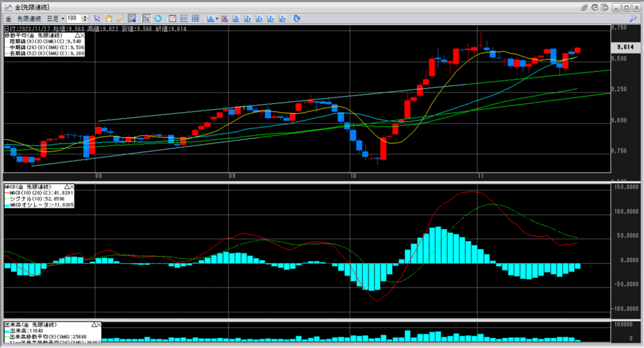This screenshot has width=644, height=348.
Task: Close the 出来高 legend box
Action: (x=99, y=325)
